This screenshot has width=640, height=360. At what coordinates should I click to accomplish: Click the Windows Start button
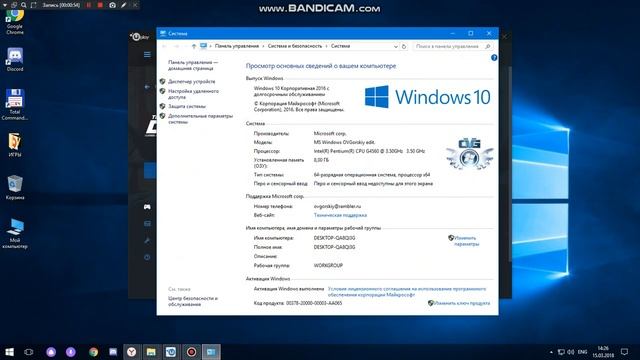click(x=9, y=352)
